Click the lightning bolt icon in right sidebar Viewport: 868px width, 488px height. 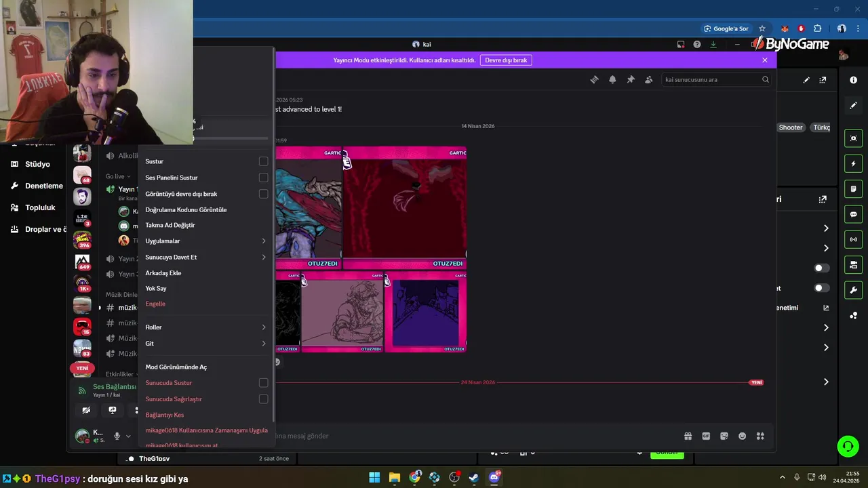(x=853, y=163)
